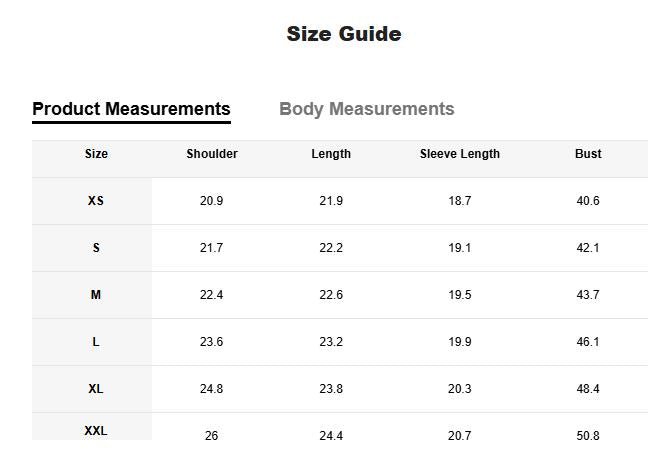
Task: Click the Sleeve Length column header
Action: click(x=460, y=154)
